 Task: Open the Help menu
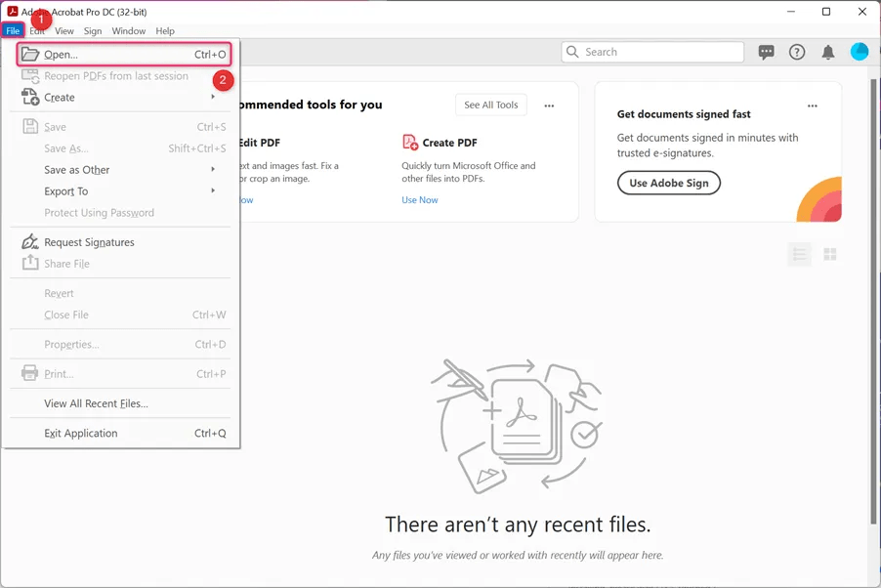click(165, 31)
